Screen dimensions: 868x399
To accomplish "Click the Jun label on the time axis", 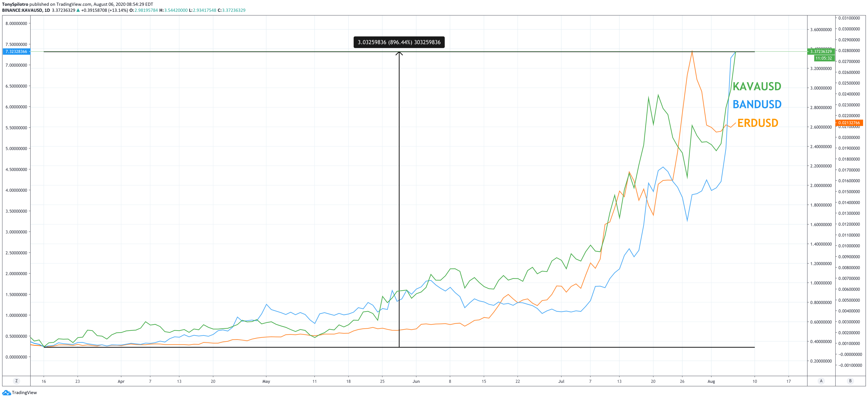I will click(x=416, y=381).
